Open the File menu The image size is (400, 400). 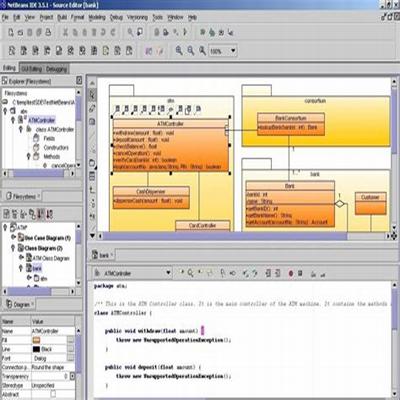pos(5,17)
